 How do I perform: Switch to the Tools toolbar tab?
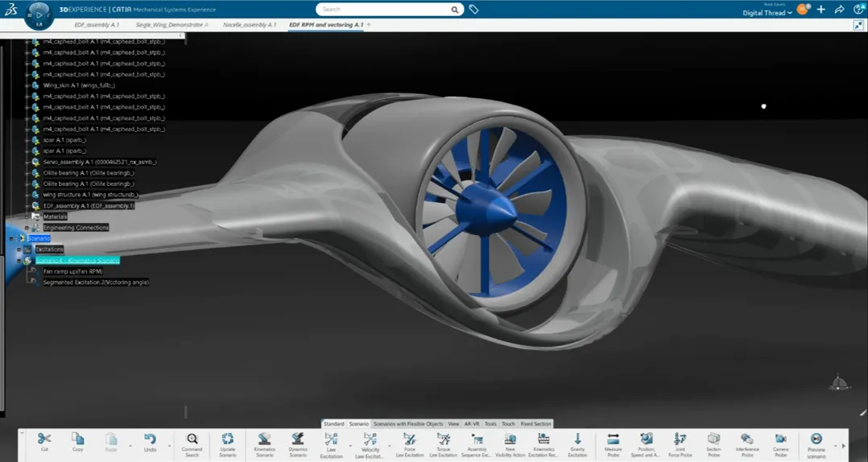[x=490, y=424]
